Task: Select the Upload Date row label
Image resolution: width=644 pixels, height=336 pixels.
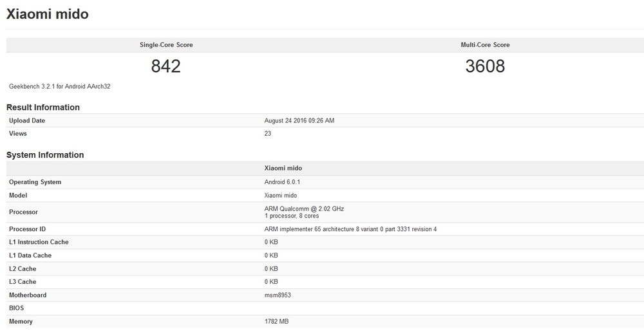Action: (27, 120)
